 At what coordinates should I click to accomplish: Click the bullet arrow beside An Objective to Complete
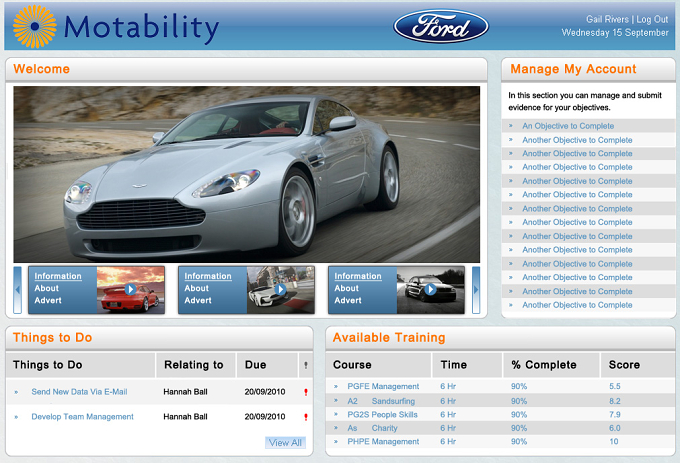pyautogui.click(x=511, y=126)
